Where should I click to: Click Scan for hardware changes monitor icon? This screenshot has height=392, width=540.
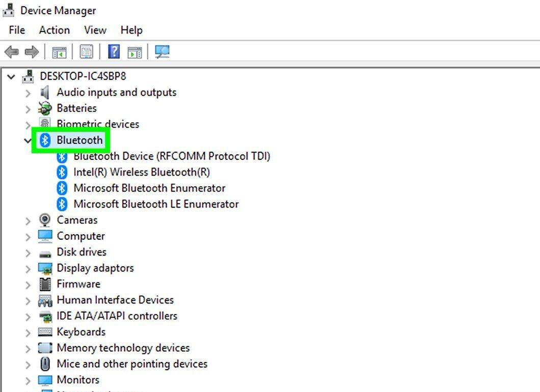point(162,52)
